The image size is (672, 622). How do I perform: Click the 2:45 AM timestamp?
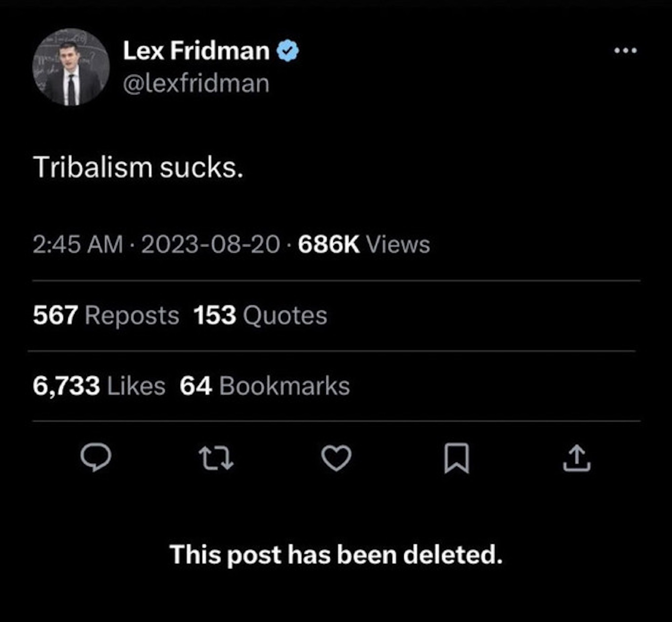click(x=78, y=244)
